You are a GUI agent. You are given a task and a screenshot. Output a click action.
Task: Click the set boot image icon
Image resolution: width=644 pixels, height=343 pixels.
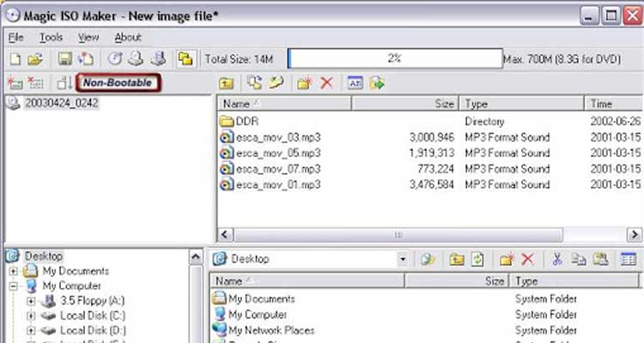coord(15,83)
